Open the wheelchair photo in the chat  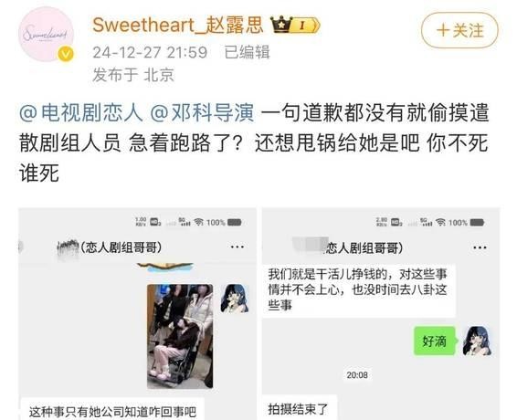point(180,336)
